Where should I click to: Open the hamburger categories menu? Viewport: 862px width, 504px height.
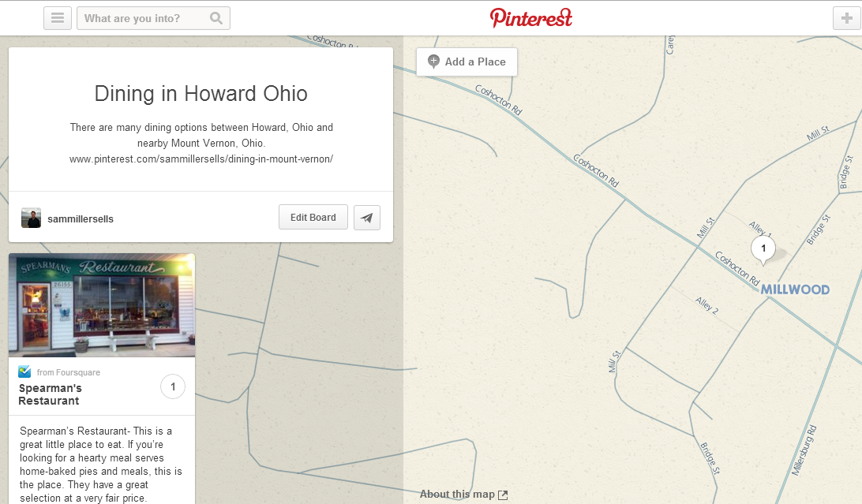click(58, 18)
